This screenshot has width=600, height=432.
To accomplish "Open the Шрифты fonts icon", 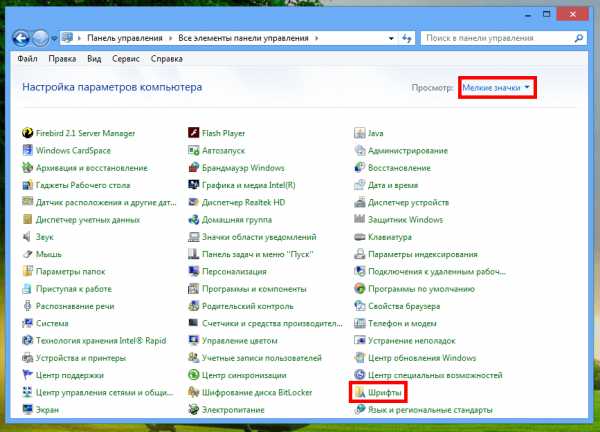I will pyautogui.click(x=359, y=393).
